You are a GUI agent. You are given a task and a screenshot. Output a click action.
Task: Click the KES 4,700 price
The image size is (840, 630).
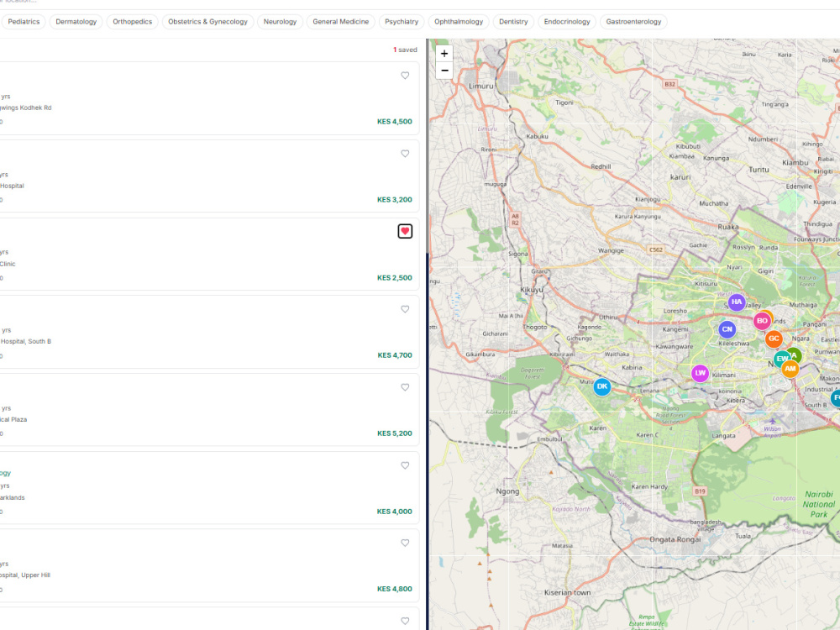tap(394, 355)
